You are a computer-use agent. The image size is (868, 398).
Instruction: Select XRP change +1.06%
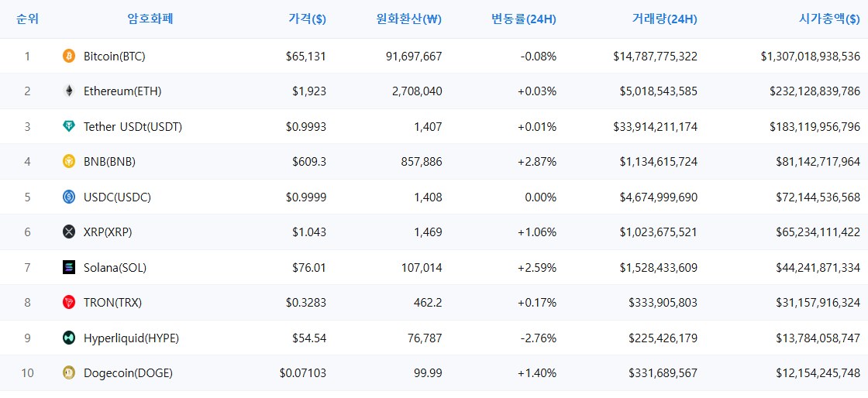537,232
